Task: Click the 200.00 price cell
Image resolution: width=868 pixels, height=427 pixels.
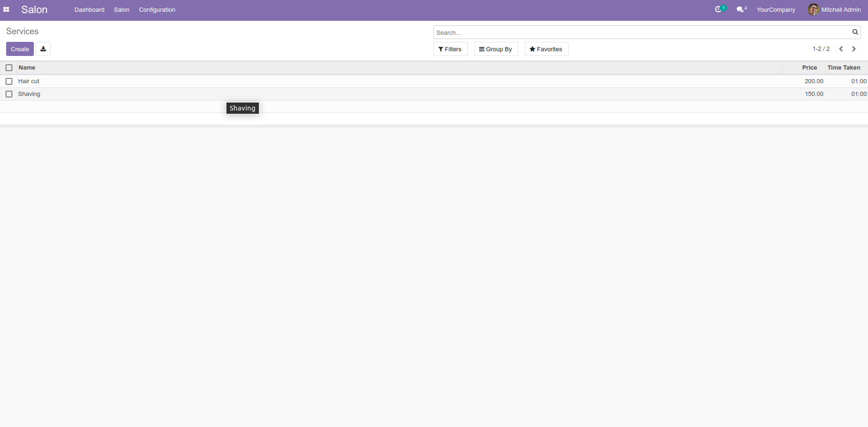Action: pos(814,81)
